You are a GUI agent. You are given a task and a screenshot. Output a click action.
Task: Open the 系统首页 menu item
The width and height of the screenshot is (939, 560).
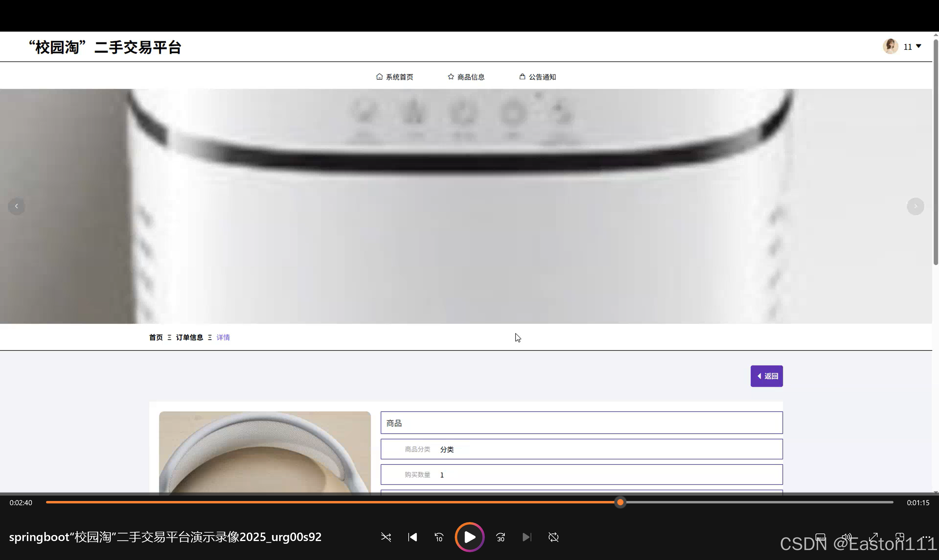click(395, 77)
